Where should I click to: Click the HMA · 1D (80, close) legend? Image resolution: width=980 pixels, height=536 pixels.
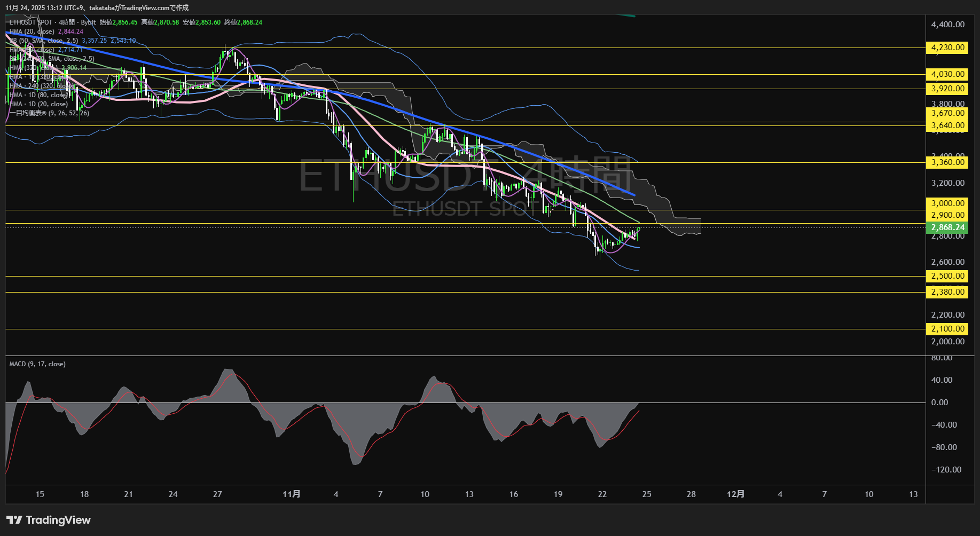point(38,95)
